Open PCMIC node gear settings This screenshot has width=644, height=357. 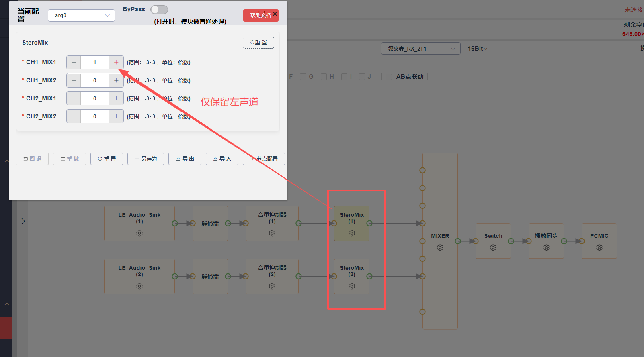(x=599, y=248)
